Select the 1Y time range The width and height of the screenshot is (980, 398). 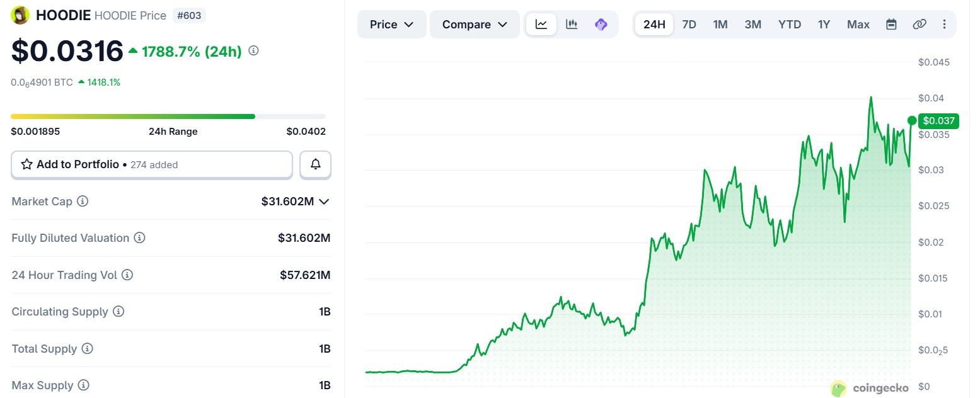(x=824, y=25)
